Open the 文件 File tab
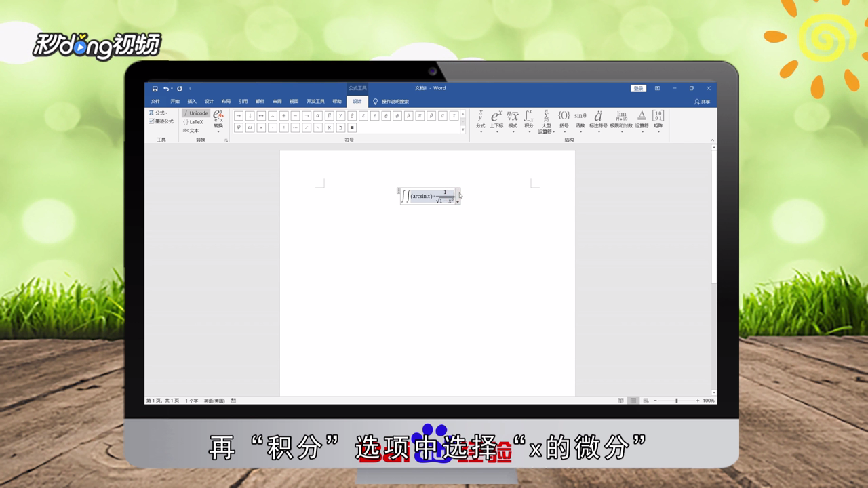Image resolution: width=868 pixels, height=488 pixels. (155, 102)
